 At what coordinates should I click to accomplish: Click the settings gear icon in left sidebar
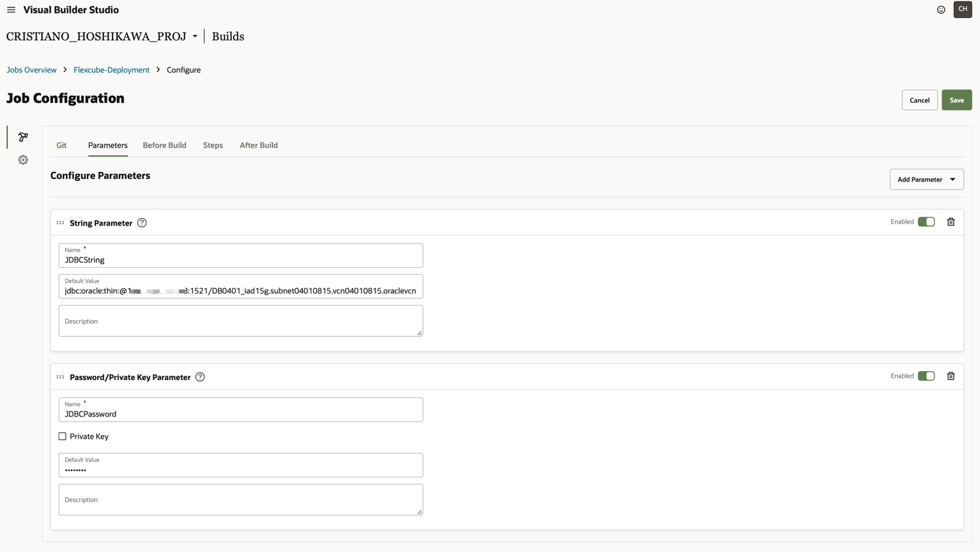point(22,160)
